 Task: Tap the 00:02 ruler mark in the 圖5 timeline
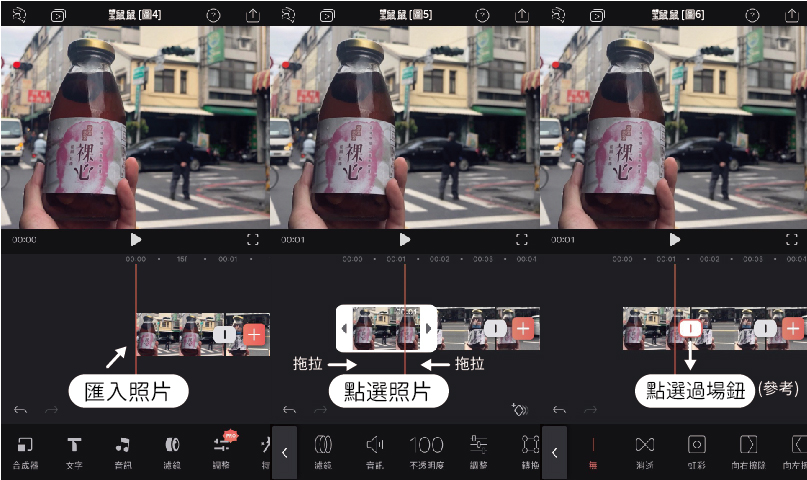[440, 259]
